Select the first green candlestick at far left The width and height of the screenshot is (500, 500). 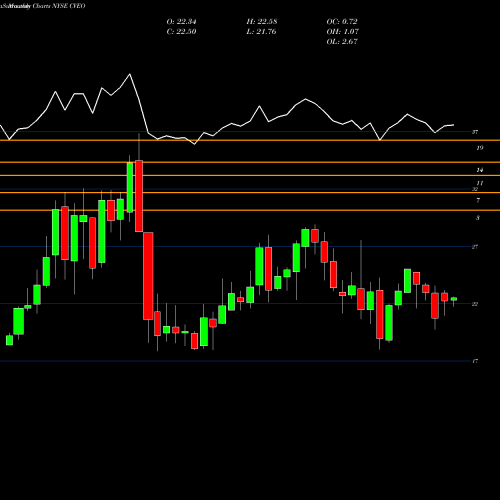click(9, 340)
